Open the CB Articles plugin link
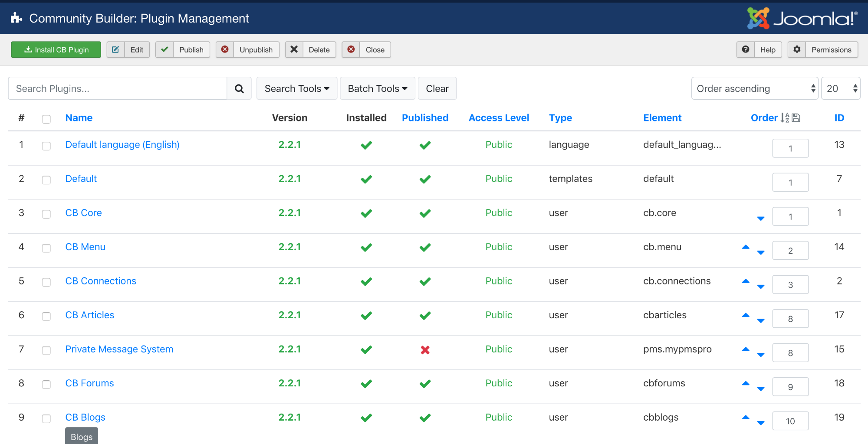Image resolution: width=868 pixels, height=444 pixels. coord(90,315)
